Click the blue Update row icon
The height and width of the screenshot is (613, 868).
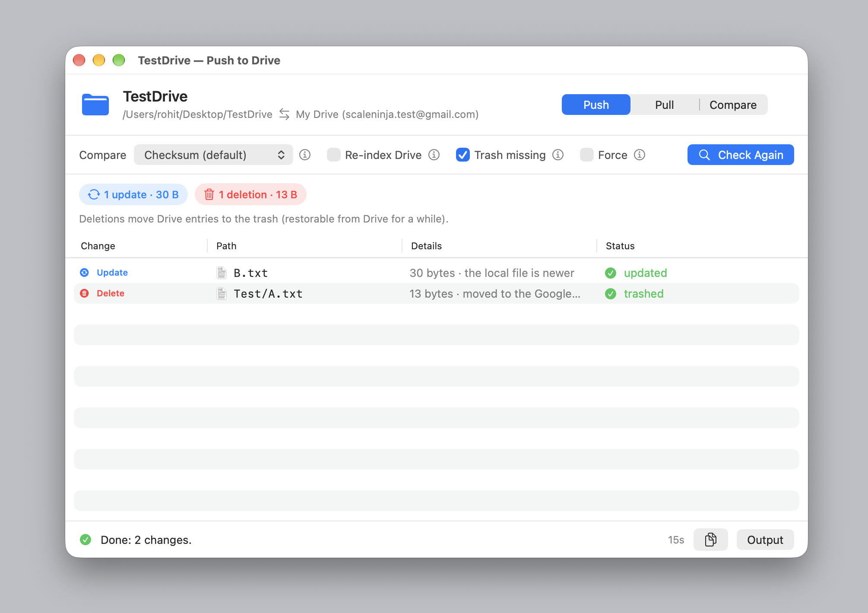[x=85, y=273]
